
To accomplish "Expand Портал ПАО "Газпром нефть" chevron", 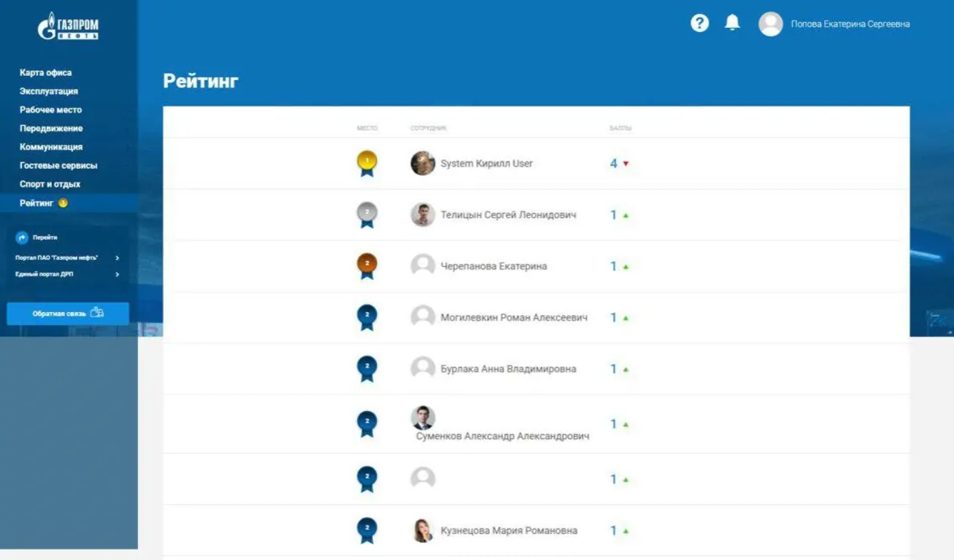I will (x=117, y=258).
